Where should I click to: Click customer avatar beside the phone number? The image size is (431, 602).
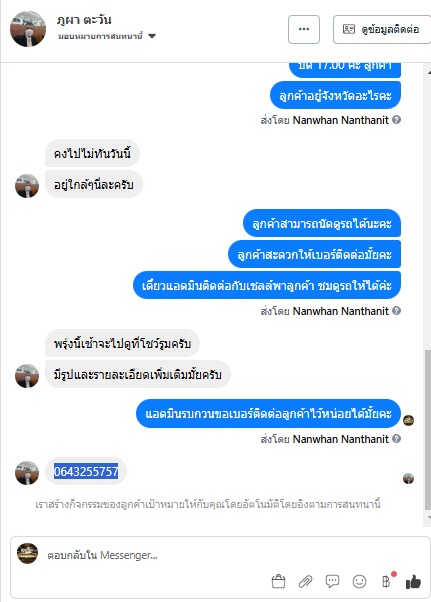[27, 473]
